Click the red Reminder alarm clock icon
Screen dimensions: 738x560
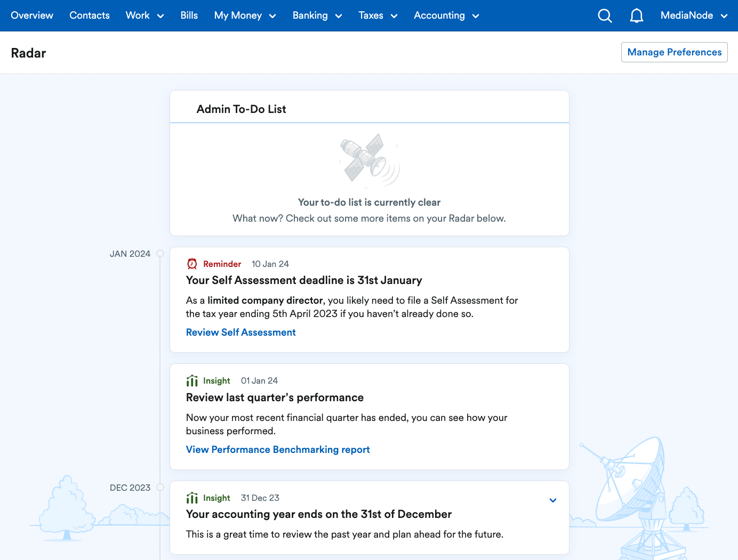point(191,263)
